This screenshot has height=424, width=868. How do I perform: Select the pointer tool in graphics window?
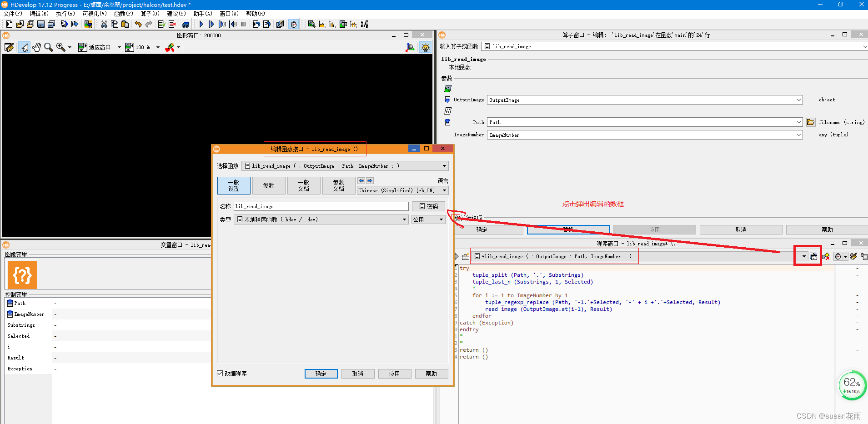[x=25, y=47]
